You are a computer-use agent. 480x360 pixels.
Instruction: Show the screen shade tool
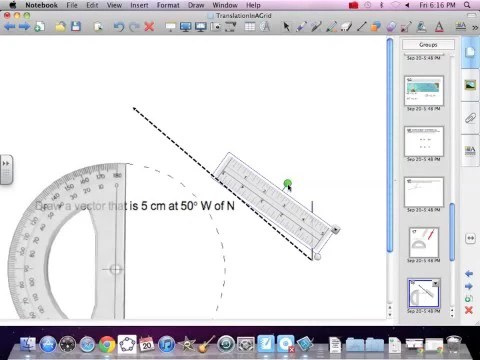point(170,27)
